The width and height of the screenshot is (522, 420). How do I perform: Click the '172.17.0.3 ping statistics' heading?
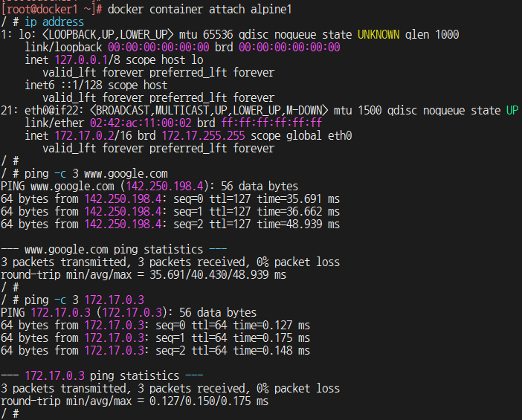tap(102, 376)
